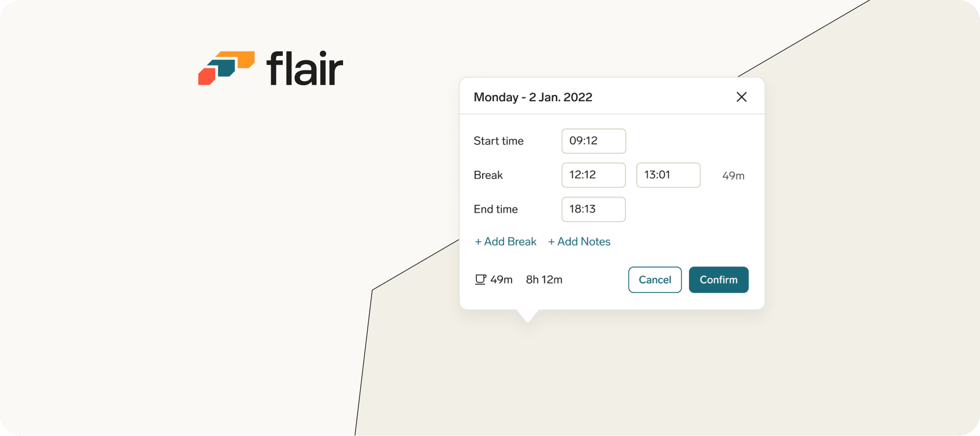Click the Confirm button

(x=718, y=280)
